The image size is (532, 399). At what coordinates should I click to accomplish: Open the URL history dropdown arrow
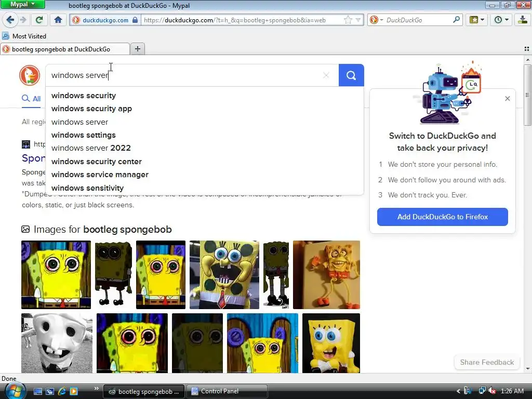pyautogui.click(x=358, y=20)
